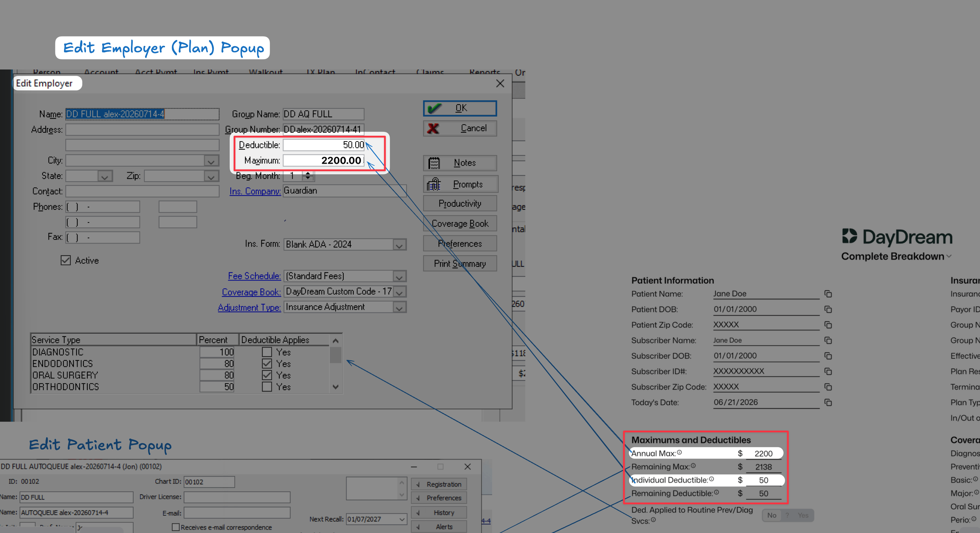
Task: Copy the Patient Zip Code value
Action: point(828,325)
